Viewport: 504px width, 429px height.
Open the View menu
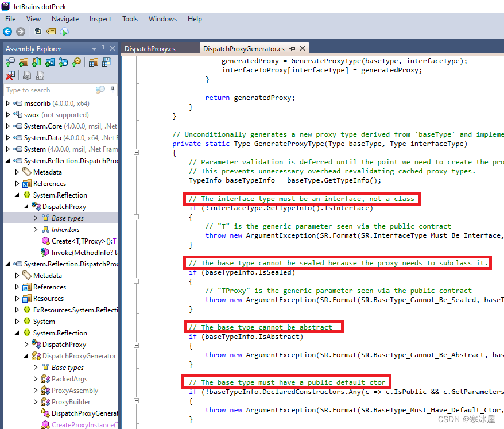[33, 19]
